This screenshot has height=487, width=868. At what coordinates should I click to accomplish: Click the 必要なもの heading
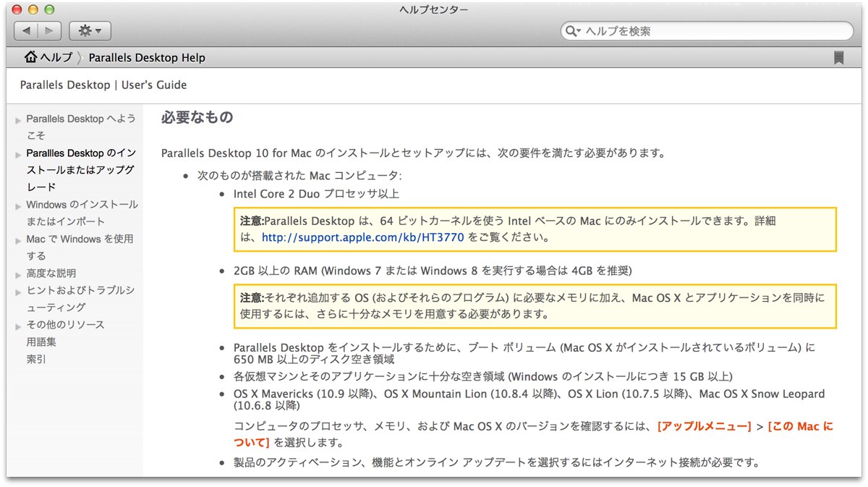pyautogui.click(x=197, y=117)
